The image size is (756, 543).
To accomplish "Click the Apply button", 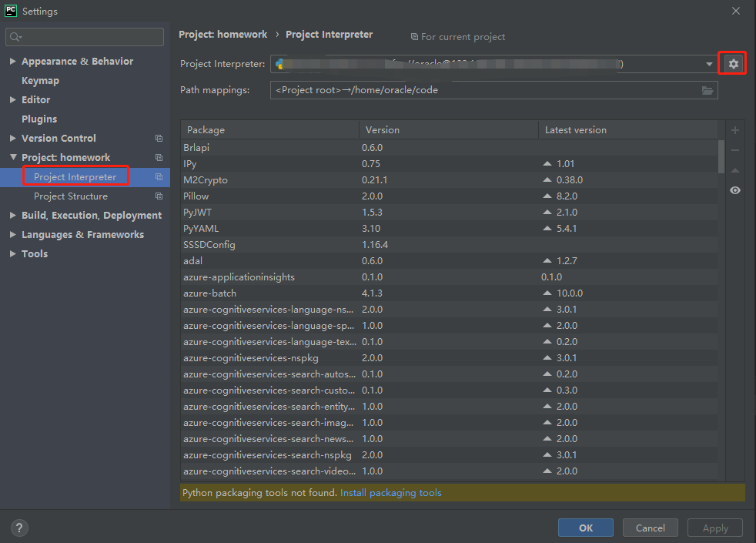I will 715,528.
